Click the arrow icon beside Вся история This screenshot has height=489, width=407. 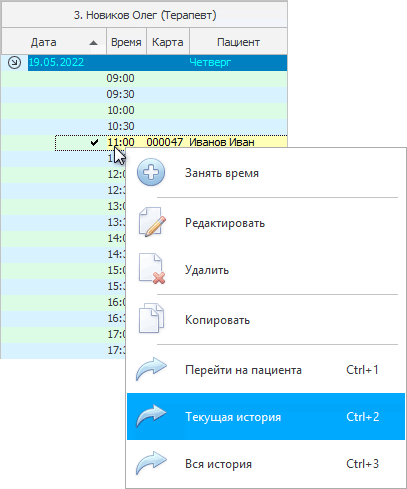pyautogui.click(x=151, y=463)
